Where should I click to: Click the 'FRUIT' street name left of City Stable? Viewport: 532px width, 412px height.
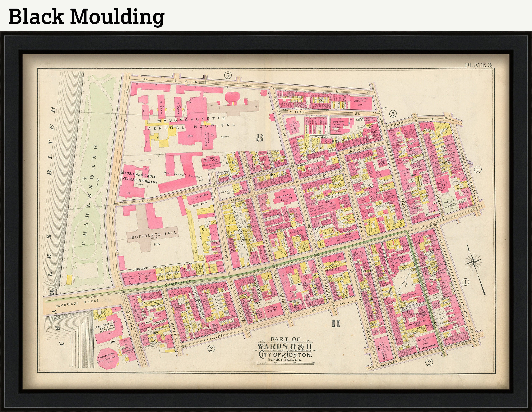coord(145,201)
